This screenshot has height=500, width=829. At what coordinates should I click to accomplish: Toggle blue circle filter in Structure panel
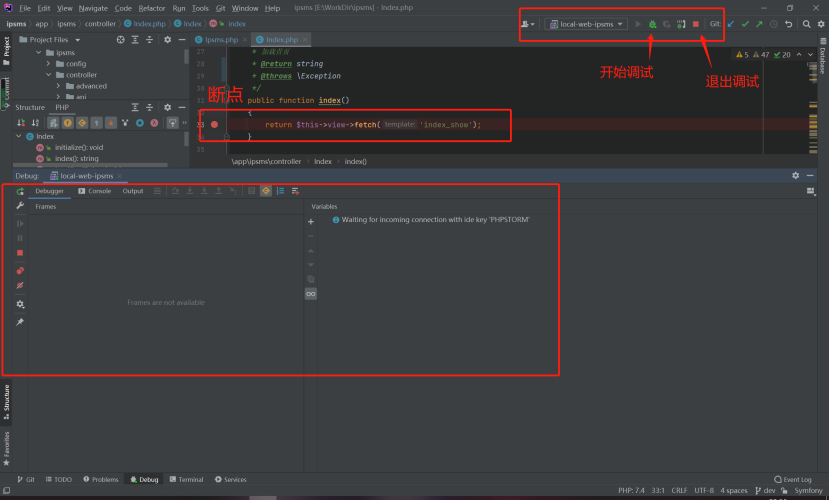click(140, 123)
